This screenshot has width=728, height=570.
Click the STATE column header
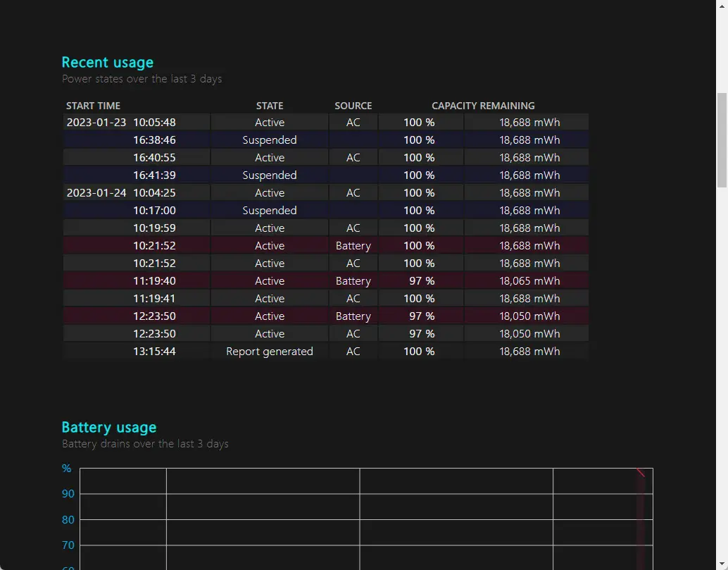270,106
